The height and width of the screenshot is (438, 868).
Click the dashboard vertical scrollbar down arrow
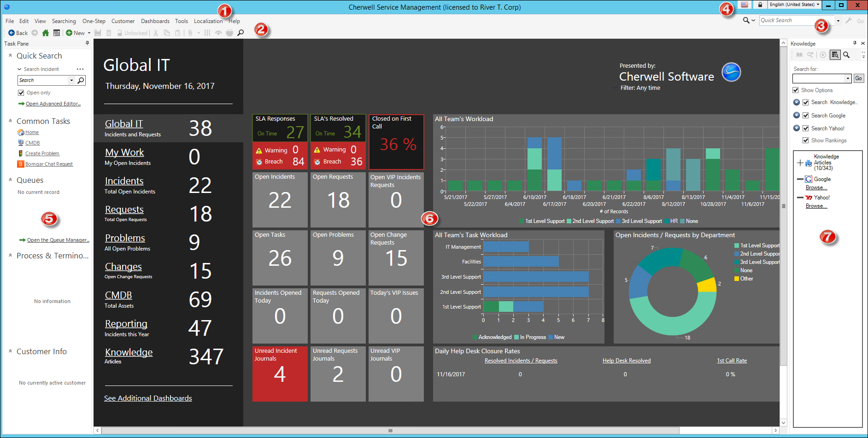click(x=784, y=422)
